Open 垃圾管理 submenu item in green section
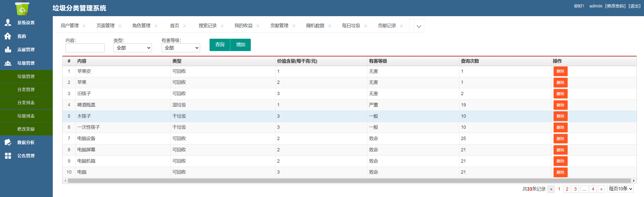 [x=26, y=76]
